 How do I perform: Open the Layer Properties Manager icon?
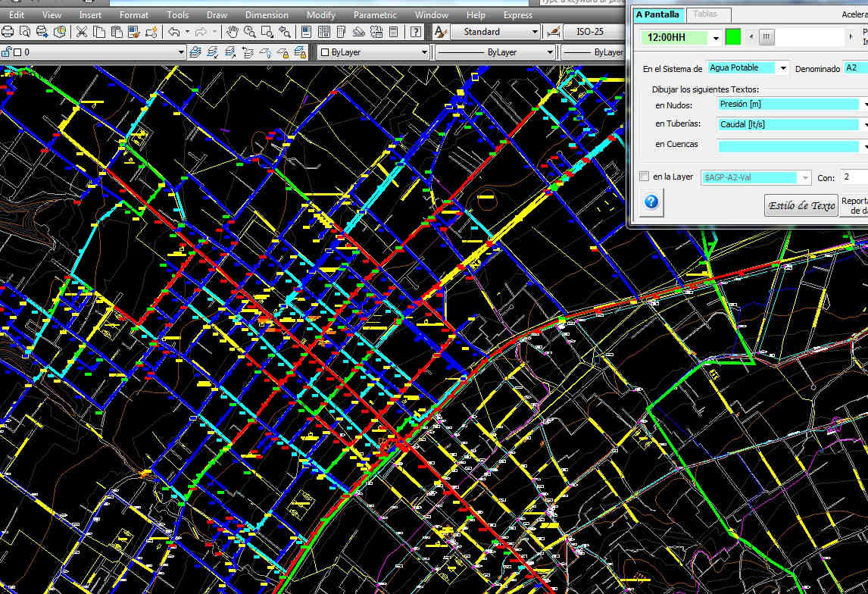pos(195,52)
